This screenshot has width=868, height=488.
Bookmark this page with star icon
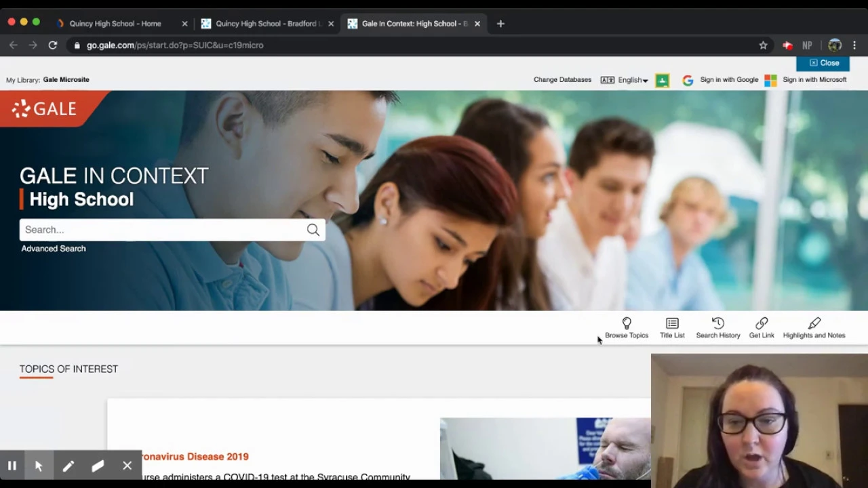[763, 45]
